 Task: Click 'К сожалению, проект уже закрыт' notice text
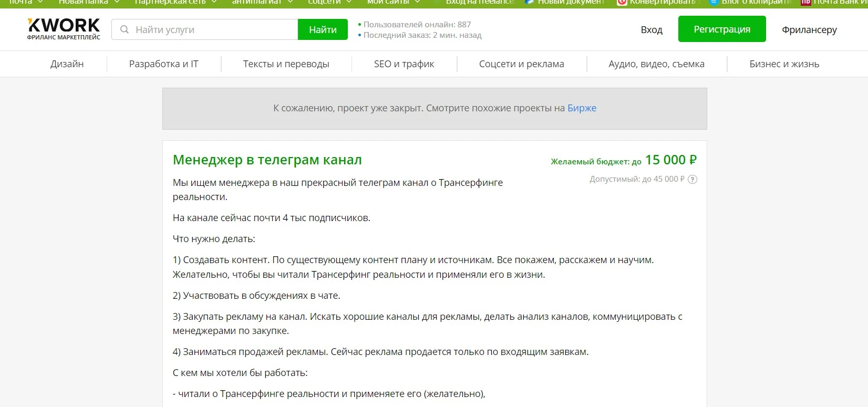point(348,108)
